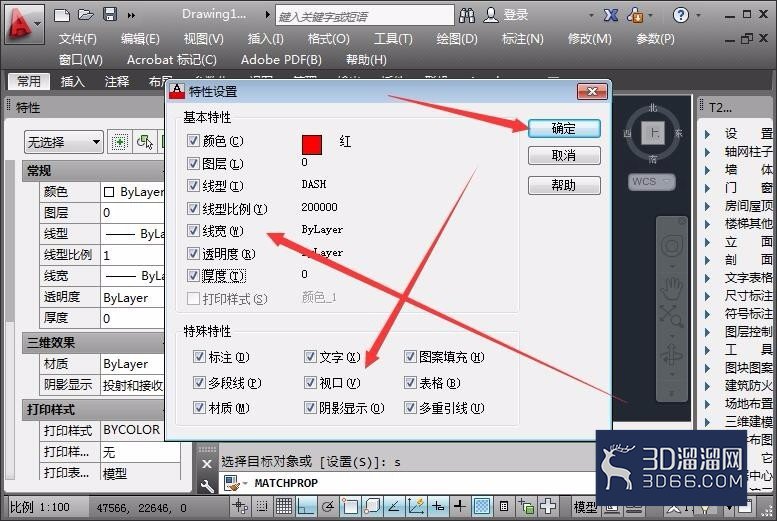Click the 登录 sign-in link
Viewport: 777px width, 521px height.
click(x=515, y=15)
